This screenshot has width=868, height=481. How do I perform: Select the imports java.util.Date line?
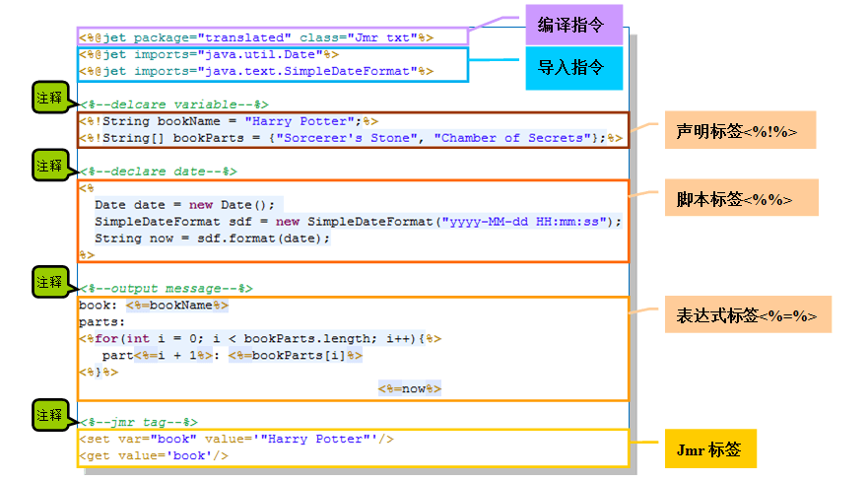[x=209, y=54]
